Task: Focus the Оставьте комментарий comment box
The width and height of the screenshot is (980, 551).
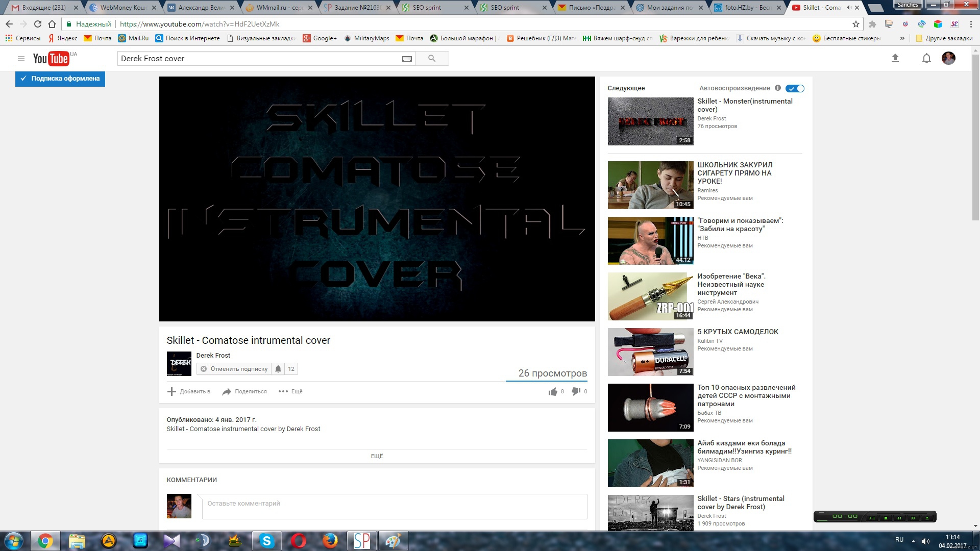Action: 395,506
